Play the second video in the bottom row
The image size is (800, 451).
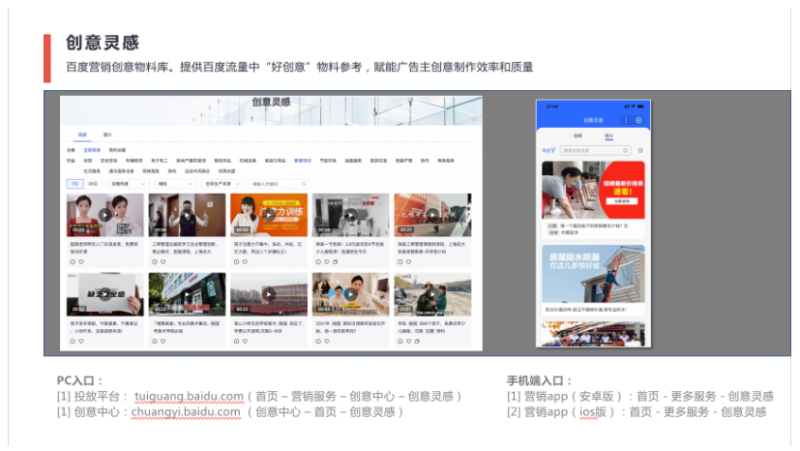click(x=186, y=295)
